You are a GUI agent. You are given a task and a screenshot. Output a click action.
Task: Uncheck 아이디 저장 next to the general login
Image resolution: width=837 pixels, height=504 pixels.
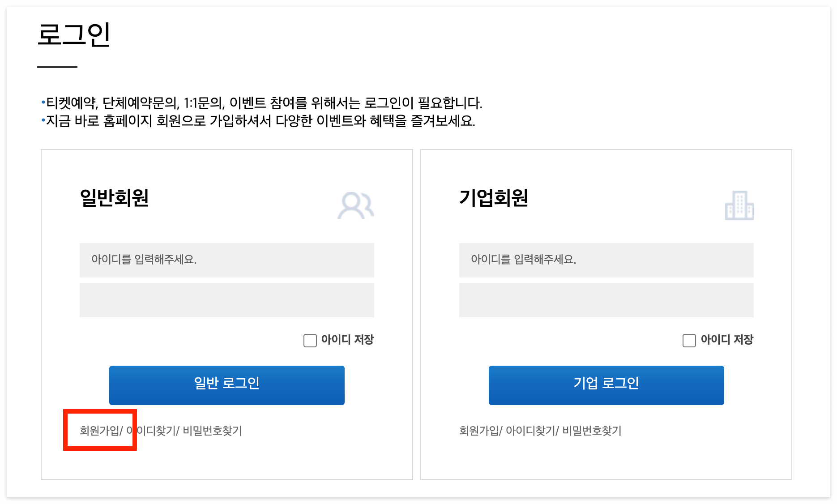(310, 340)
